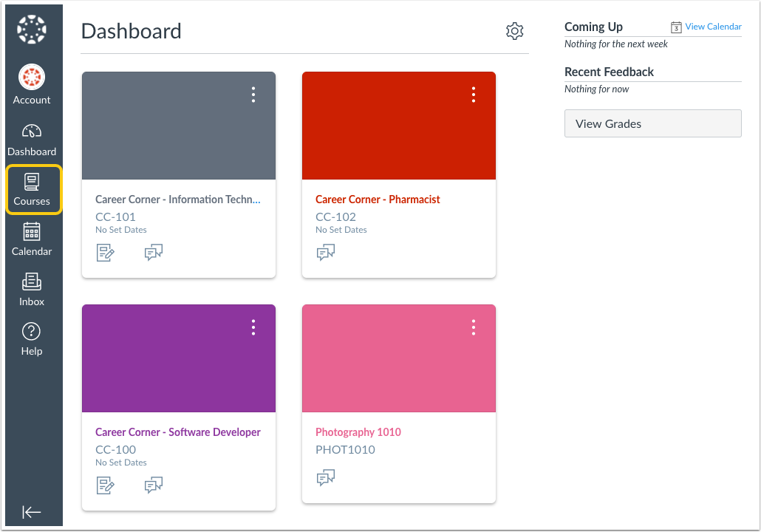Open the Dashboard settings gear

coord(515,31)
